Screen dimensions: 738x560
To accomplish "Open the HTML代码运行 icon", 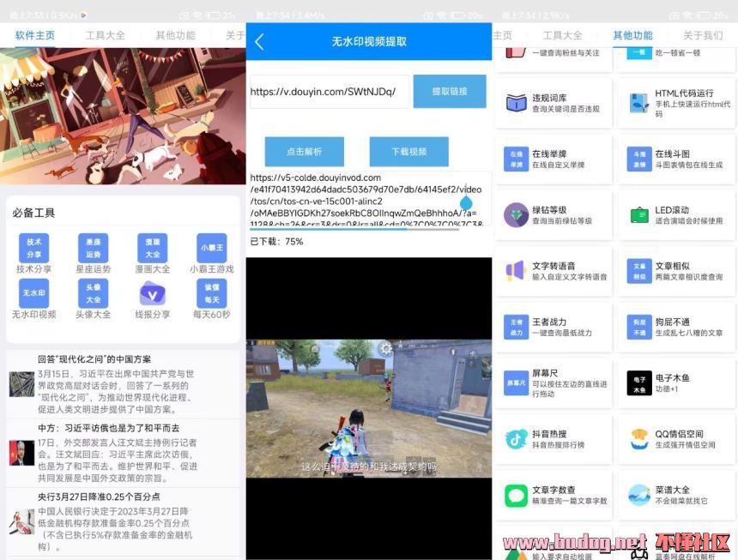I will point(638,103).
